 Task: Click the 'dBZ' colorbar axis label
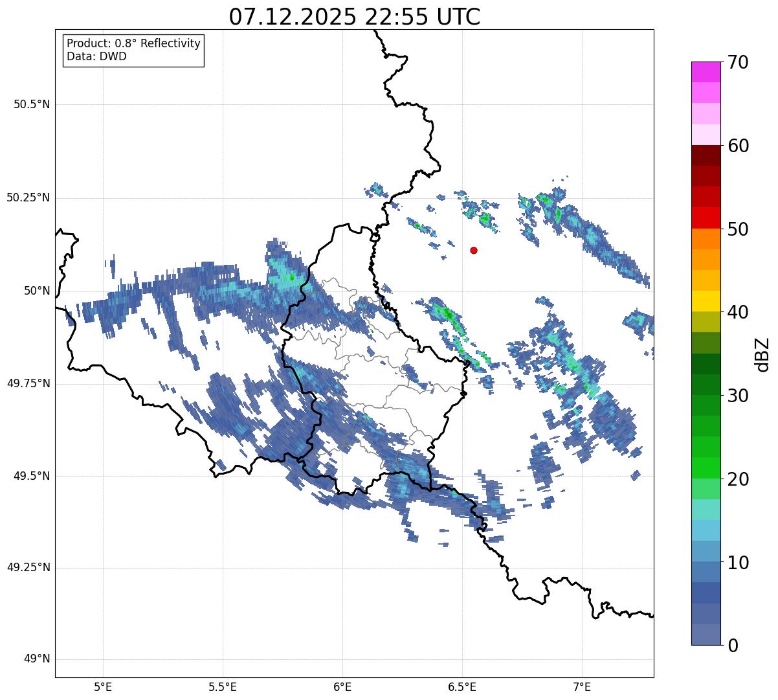coord(762,354)
